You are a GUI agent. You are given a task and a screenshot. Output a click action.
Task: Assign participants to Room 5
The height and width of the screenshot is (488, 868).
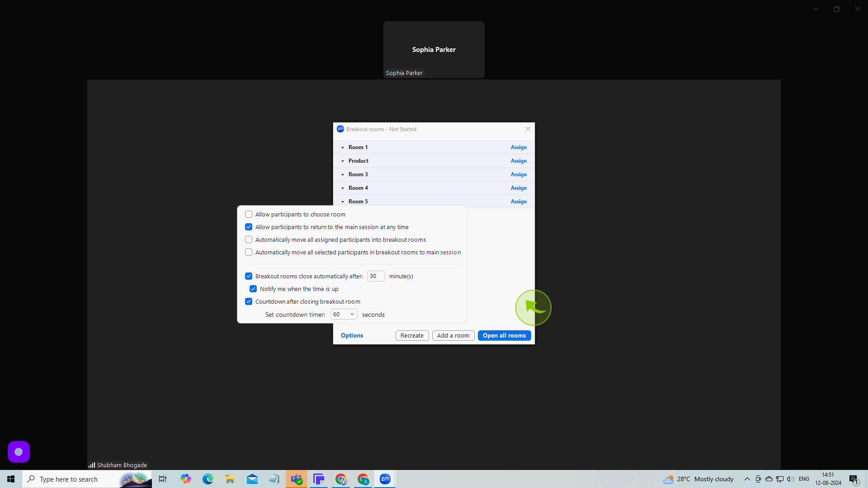coord(519,202)
